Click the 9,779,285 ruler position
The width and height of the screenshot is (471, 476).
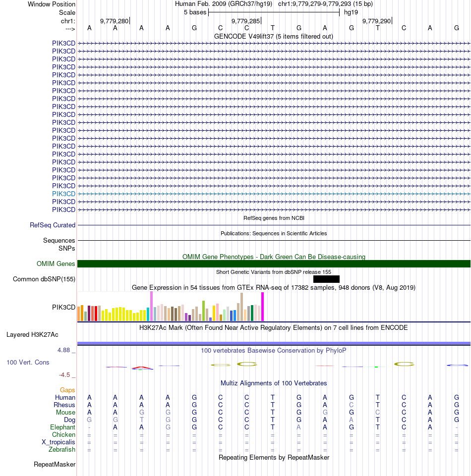pos(245,21)
